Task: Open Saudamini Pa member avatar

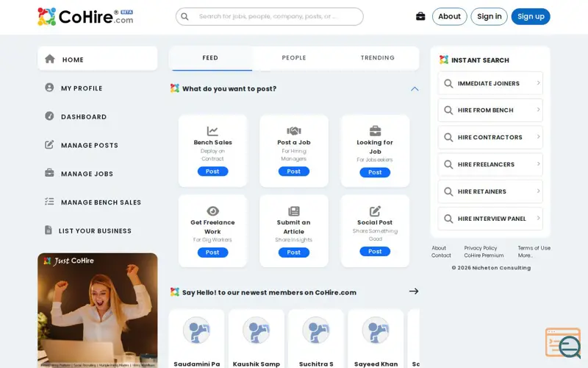Action: point(196,330)
